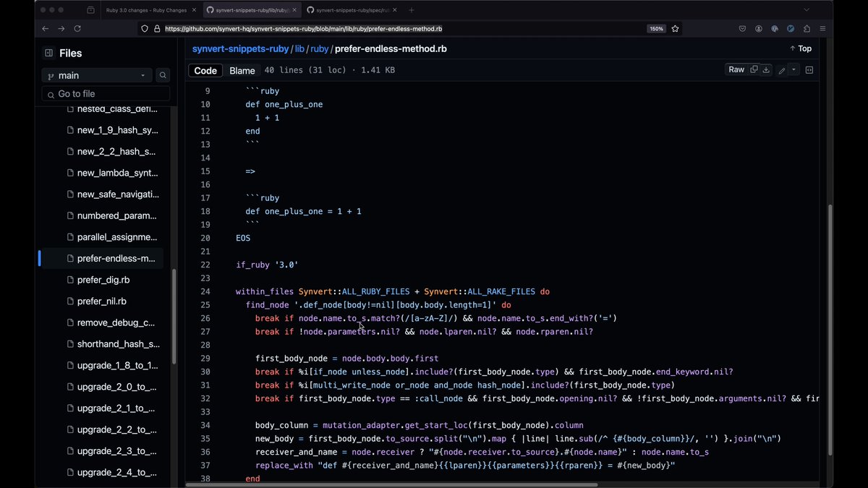Open the Firefox account icon
Screen dimensions: 868x488
pyautogui.click(x=759, y=29)
